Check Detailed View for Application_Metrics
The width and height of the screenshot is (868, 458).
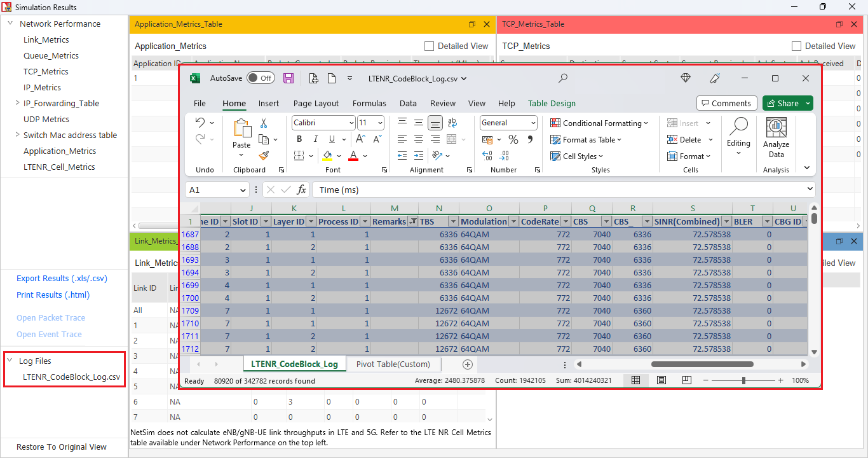click(x=429, y=46)
